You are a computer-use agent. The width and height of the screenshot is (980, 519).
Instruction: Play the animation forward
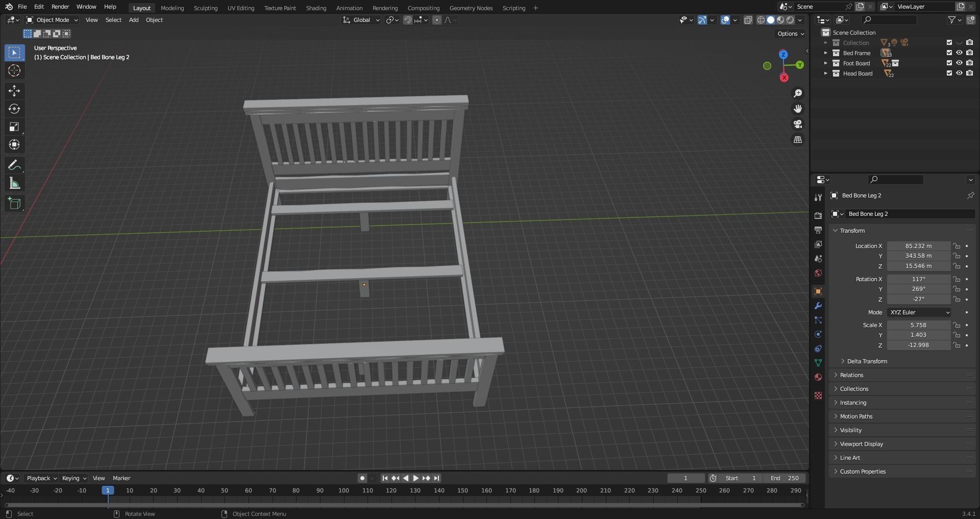(415, 478)
